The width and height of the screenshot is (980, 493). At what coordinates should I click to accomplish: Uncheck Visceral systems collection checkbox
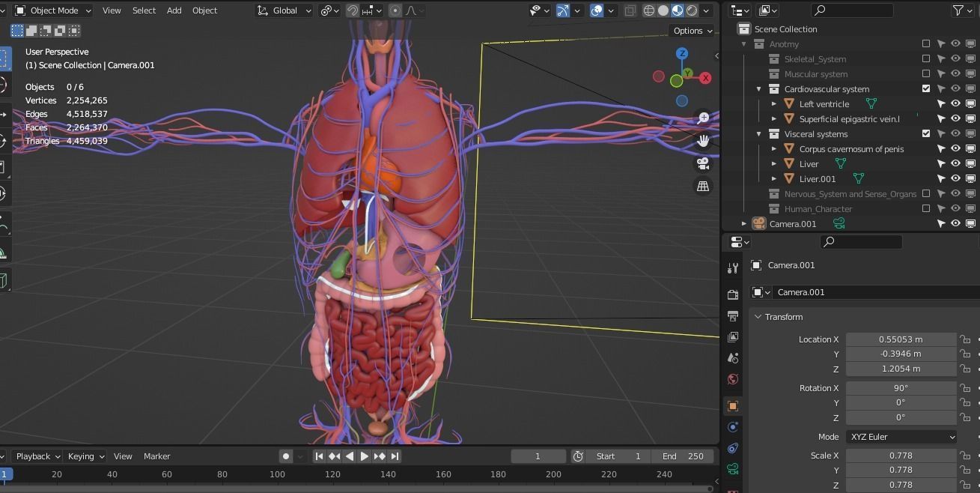click(926, 133)
